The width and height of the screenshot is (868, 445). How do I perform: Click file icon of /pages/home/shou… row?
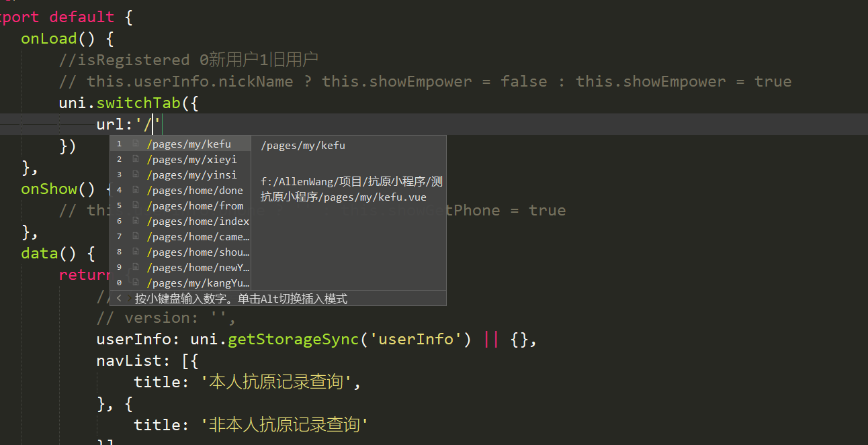coord(136,252)
